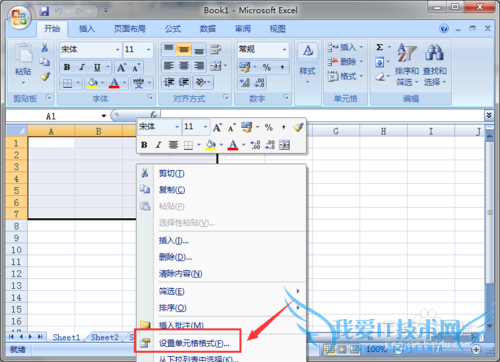Choose 插入(I)... in the context menu

click(x=221, y=240)
